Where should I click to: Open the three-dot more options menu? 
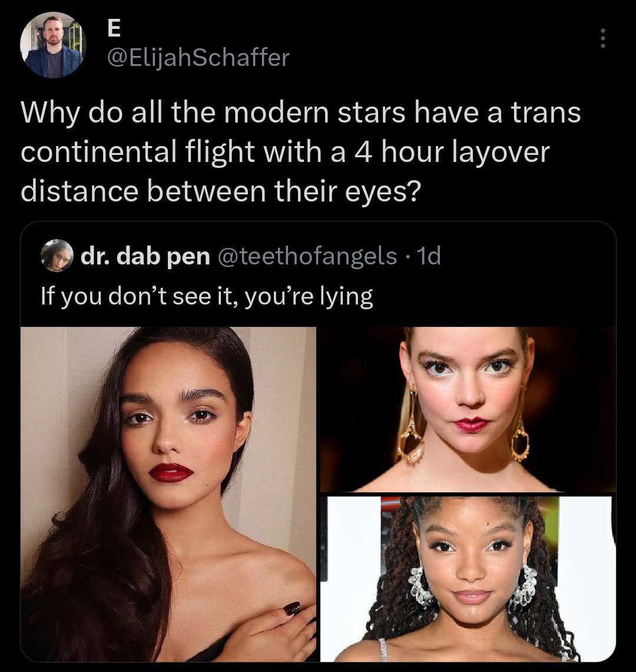[601, 39]
